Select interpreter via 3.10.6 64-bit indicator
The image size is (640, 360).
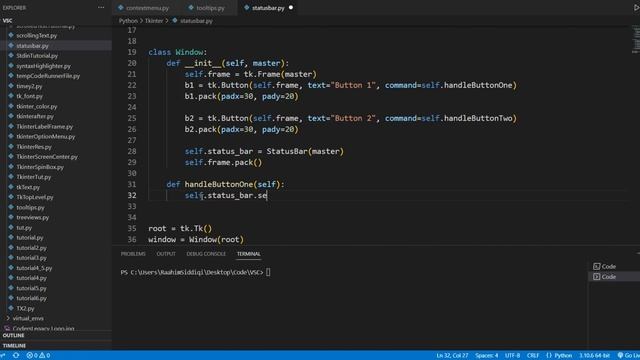(x=594, y=356)
